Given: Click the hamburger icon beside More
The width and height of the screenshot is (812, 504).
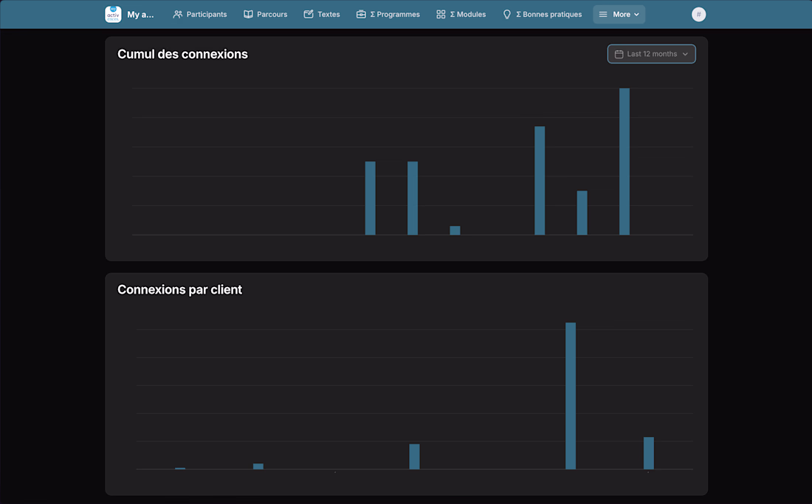Looking at the screenshot, I should [603, 14].
